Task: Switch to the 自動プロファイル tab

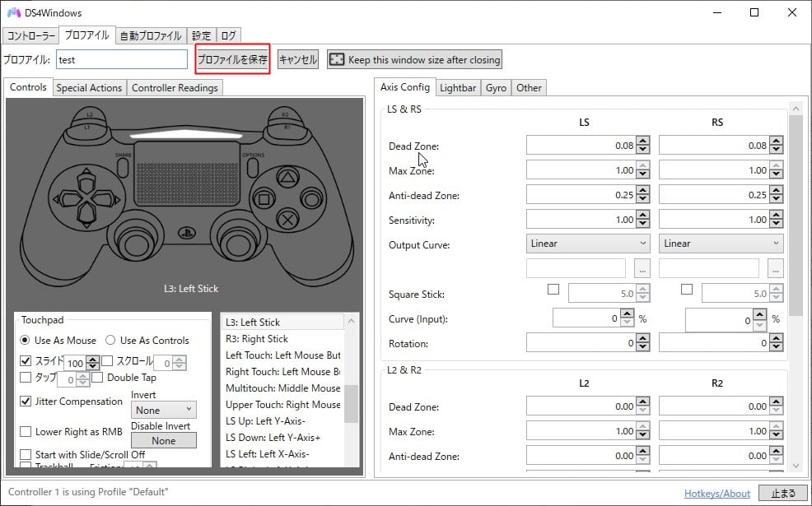Action: pyautogui.click(x=151, y=35)
